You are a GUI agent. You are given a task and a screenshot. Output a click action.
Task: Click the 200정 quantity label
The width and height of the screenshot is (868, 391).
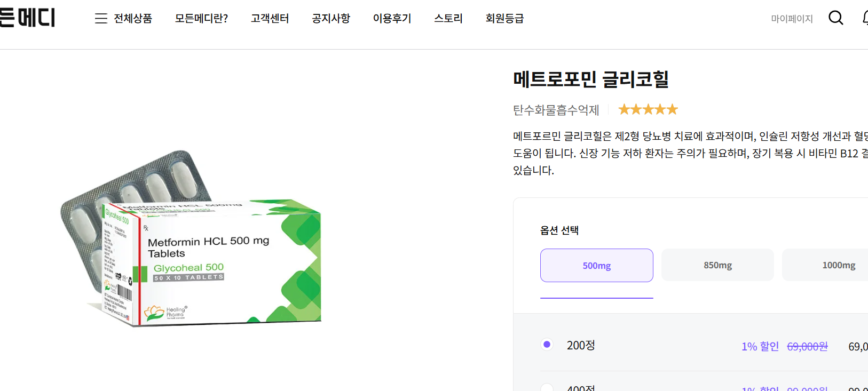(581, 346)
